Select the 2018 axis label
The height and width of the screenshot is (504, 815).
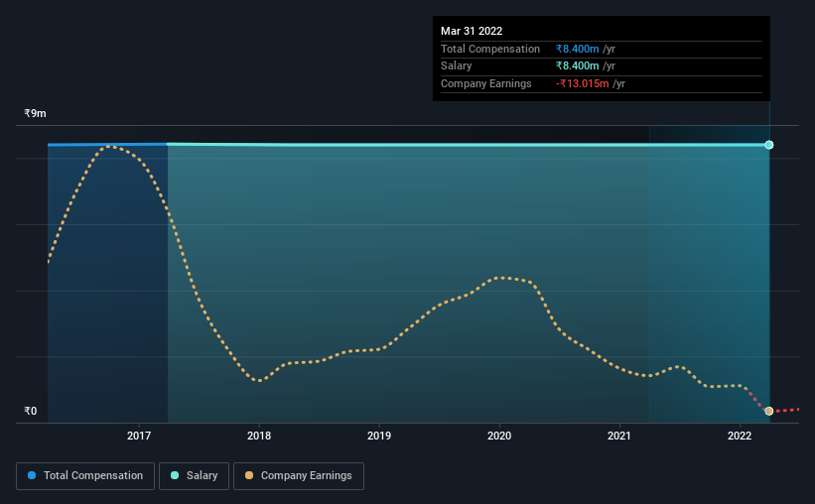(x=259, y=436)
